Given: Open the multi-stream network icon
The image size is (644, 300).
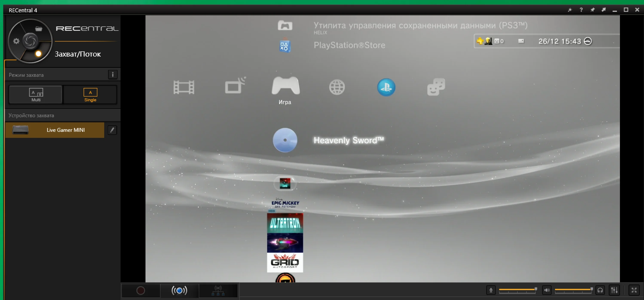Looking at the screenshot, I should 218,291.
